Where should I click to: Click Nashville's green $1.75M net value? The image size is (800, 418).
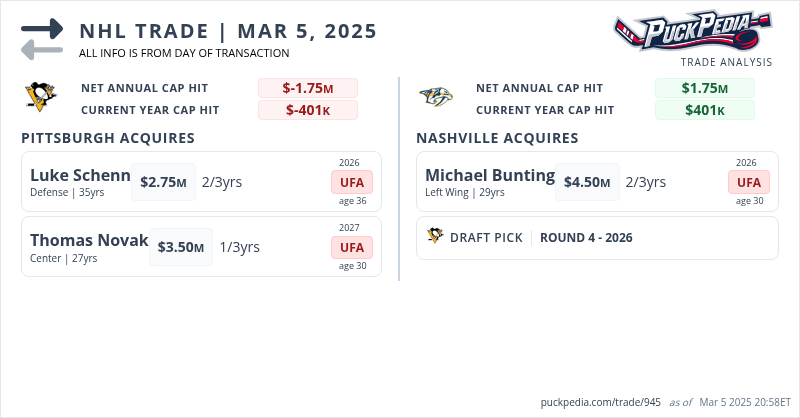(x=704, y=88)
